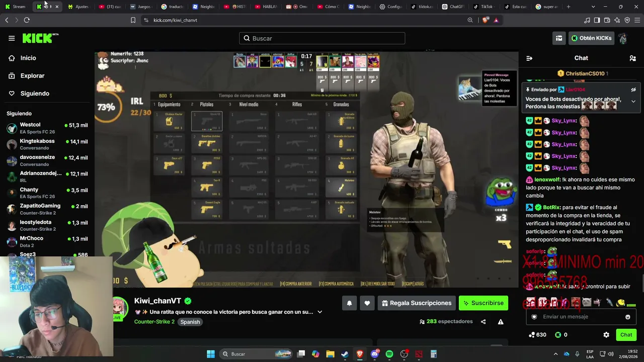Mute the Kick tab audio icon

[x=46, y=7]
